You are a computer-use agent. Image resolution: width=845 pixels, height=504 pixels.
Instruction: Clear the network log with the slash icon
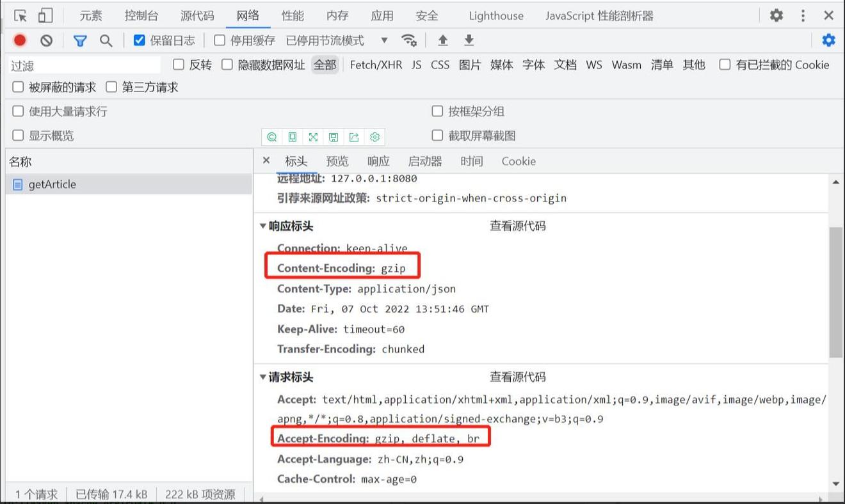pyautogui.click(x=45, y=40)
